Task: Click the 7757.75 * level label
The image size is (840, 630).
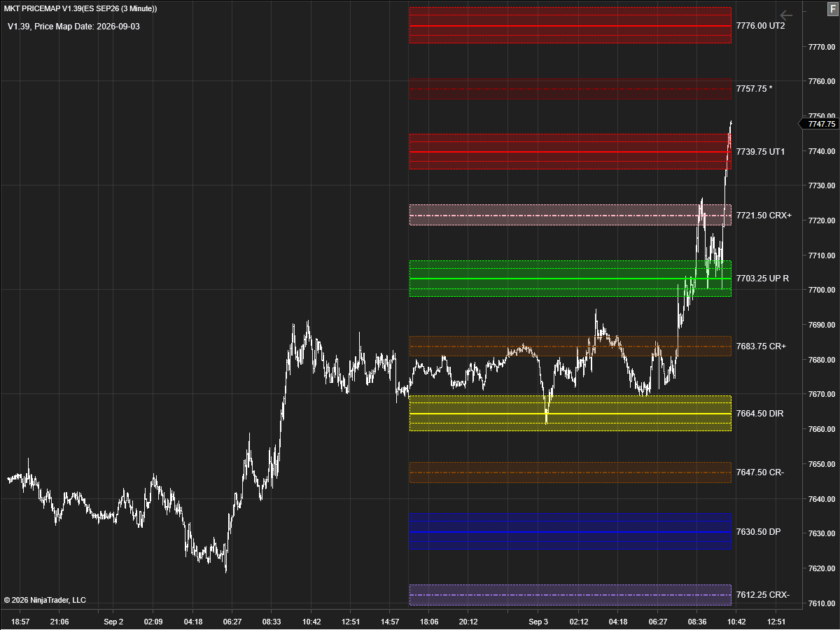Action: [754, 89]
